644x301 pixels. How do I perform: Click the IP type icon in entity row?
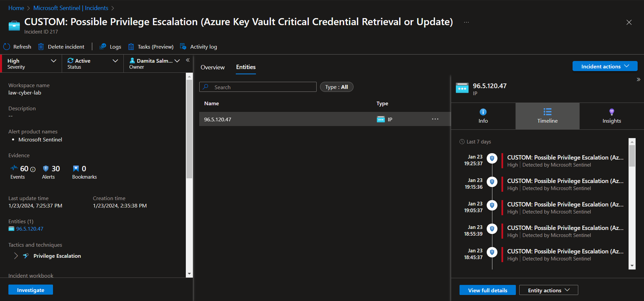(381, 119)
